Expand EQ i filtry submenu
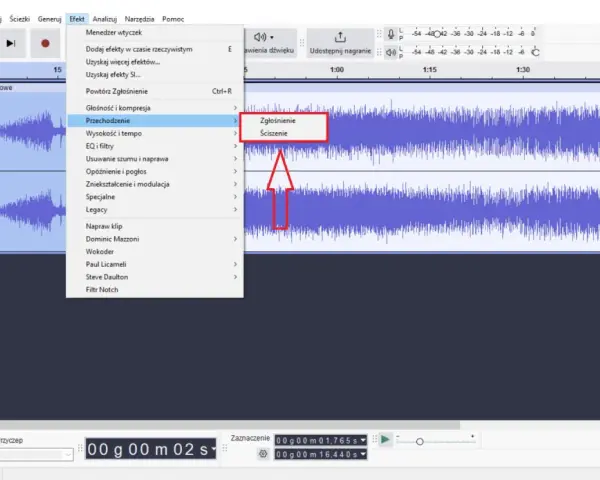 coord(155,146)
